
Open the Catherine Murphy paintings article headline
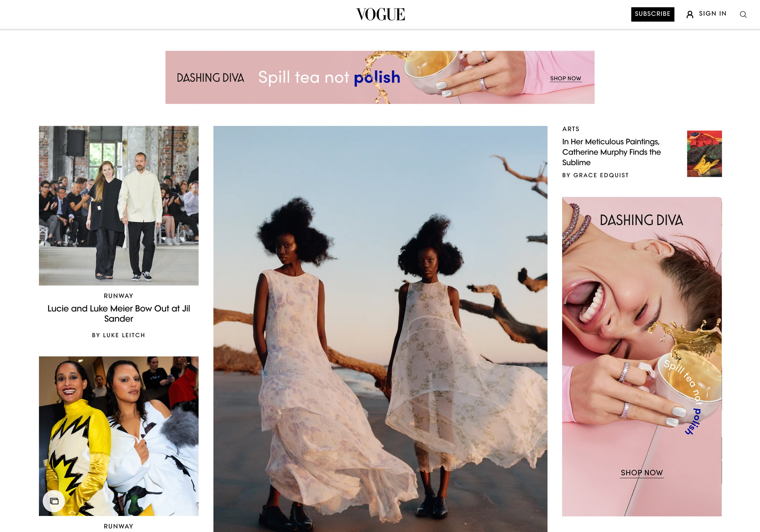tap(611, 152)
